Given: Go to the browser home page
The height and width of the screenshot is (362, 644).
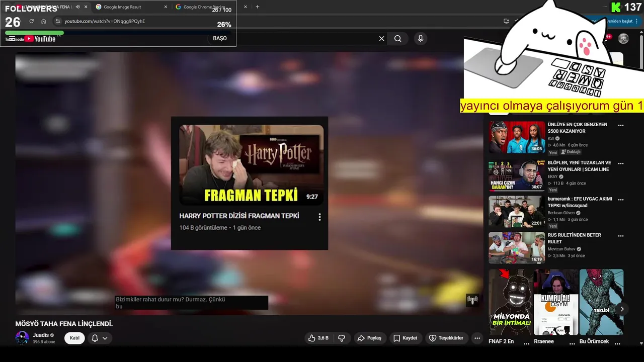Looking at the screenshot, I should (44, 21).
